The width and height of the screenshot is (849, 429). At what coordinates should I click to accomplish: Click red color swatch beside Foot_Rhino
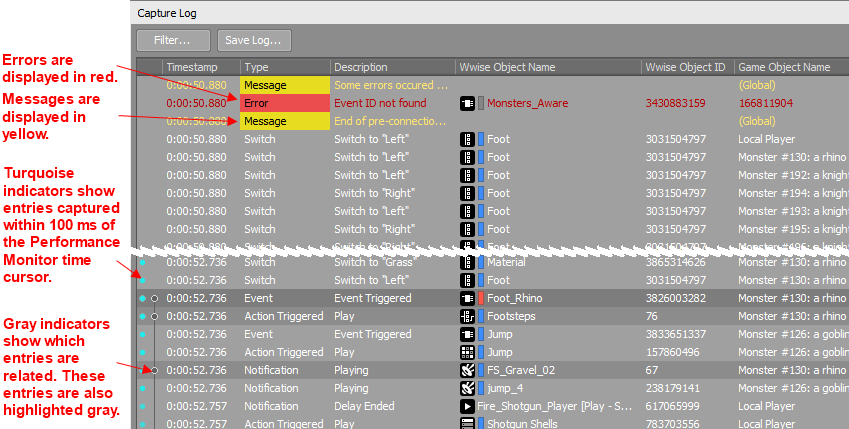pos(481,298)
